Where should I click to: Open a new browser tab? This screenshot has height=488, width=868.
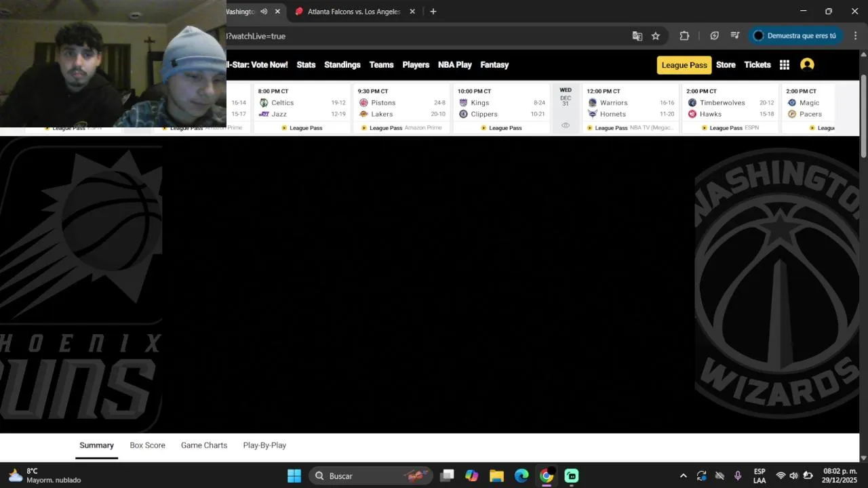[x=433, y=12]
